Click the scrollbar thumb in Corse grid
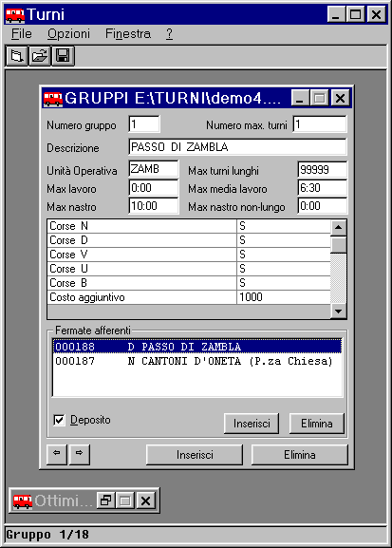 click(x=338, y=245)
